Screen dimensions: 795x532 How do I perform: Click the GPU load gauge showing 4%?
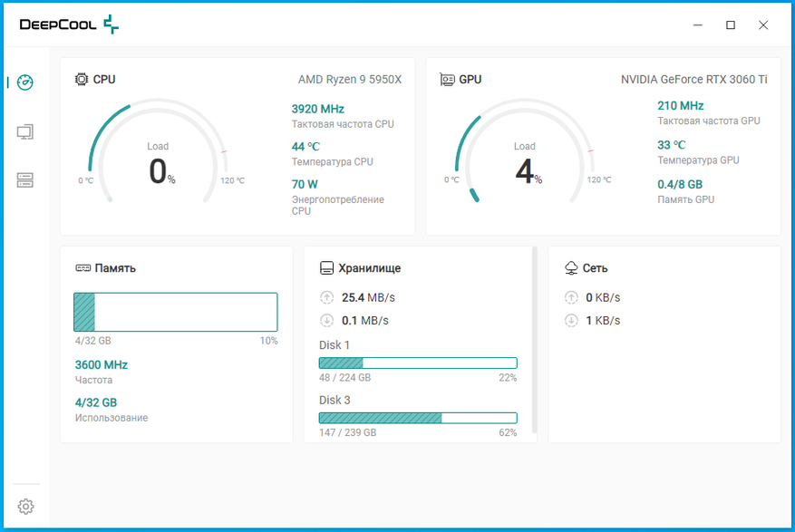[524, 152]
